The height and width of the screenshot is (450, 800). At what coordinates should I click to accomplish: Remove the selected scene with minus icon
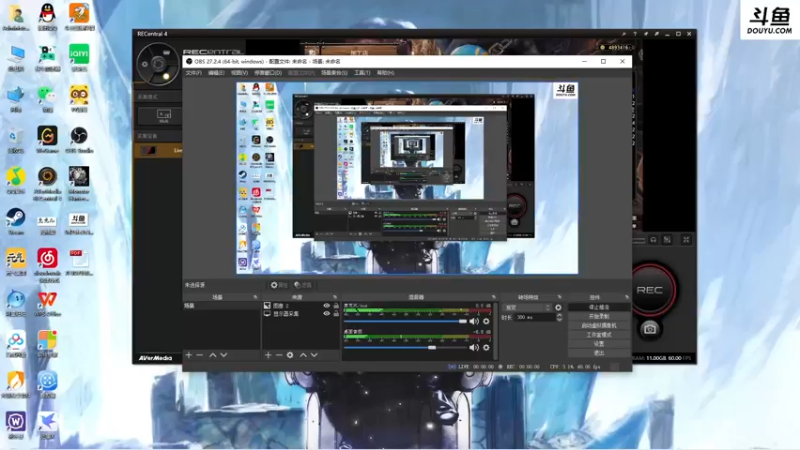click(x=199, y=355)
